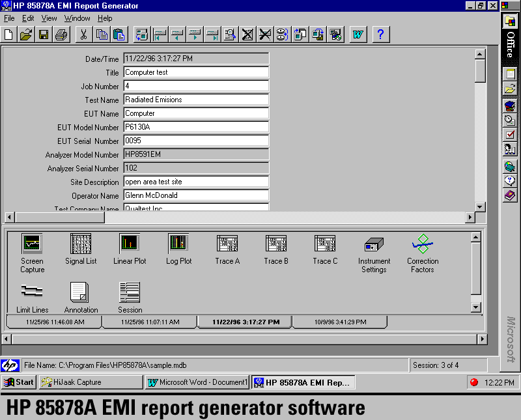Open the Help menu
Viewport: 521px width, 420px height.
pos(105,18)
